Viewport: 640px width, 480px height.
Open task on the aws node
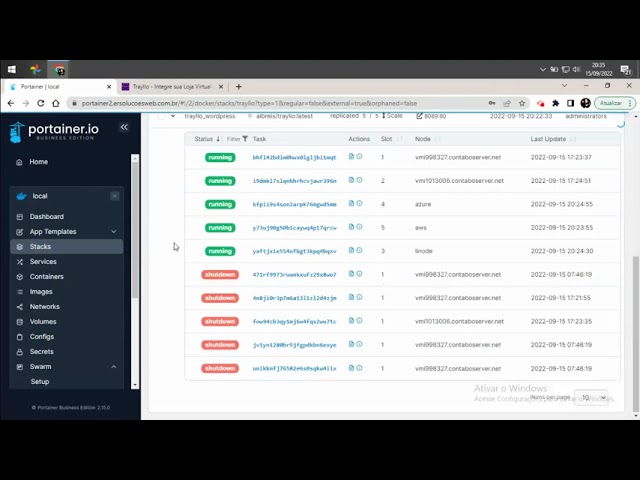[294, 228]
